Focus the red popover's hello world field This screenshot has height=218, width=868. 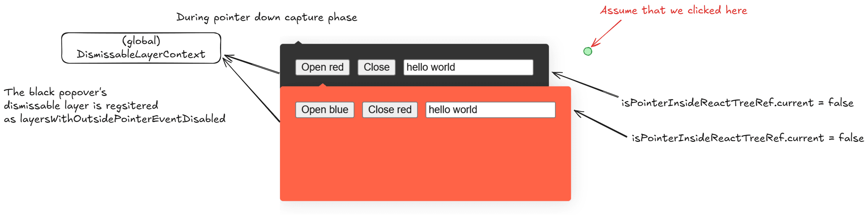490,110
